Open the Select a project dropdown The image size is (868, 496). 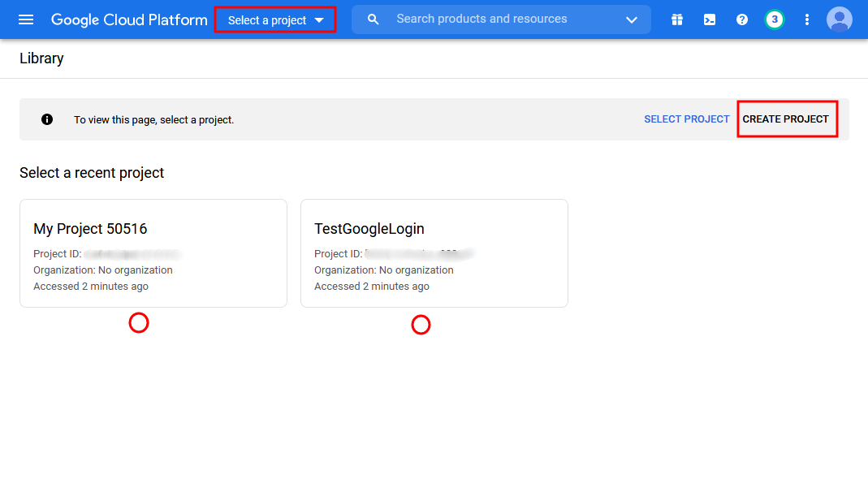click(x=275, y=20)
